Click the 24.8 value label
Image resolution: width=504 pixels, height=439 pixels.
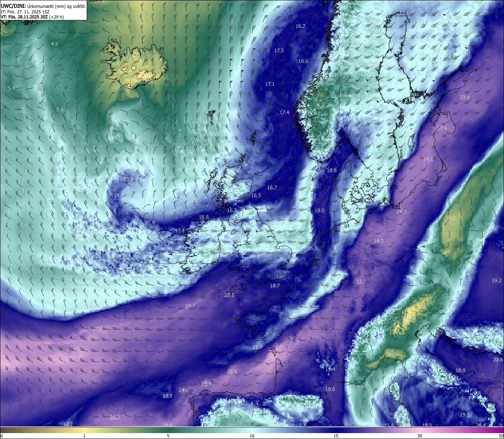coord(428,159)
